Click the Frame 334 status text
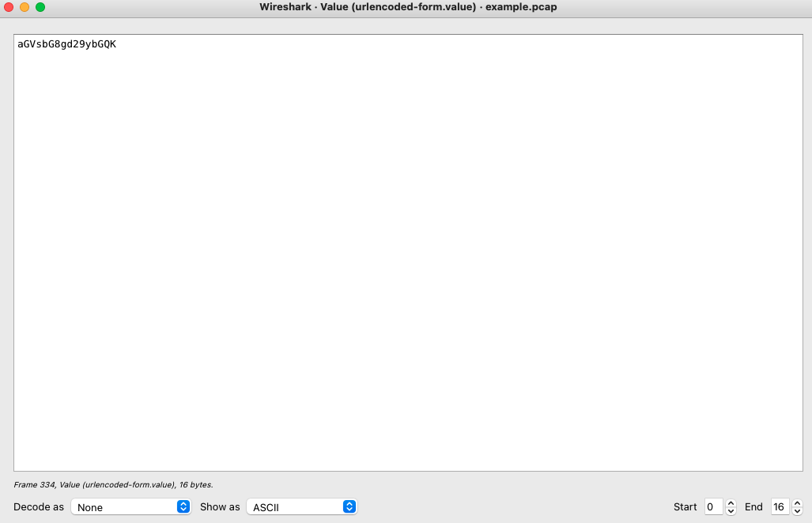 coord(113,484)
